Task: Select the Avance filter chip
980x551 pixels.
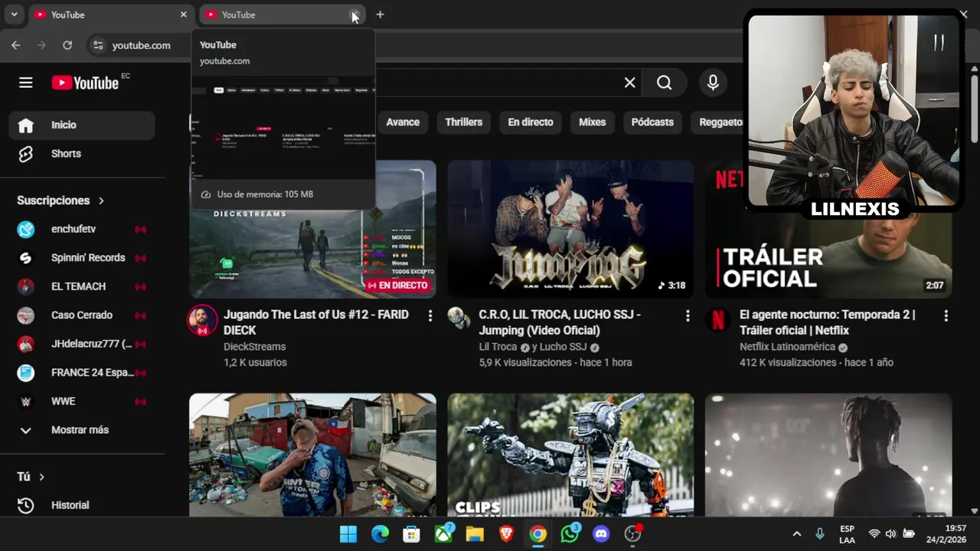Action: (403, 122)
